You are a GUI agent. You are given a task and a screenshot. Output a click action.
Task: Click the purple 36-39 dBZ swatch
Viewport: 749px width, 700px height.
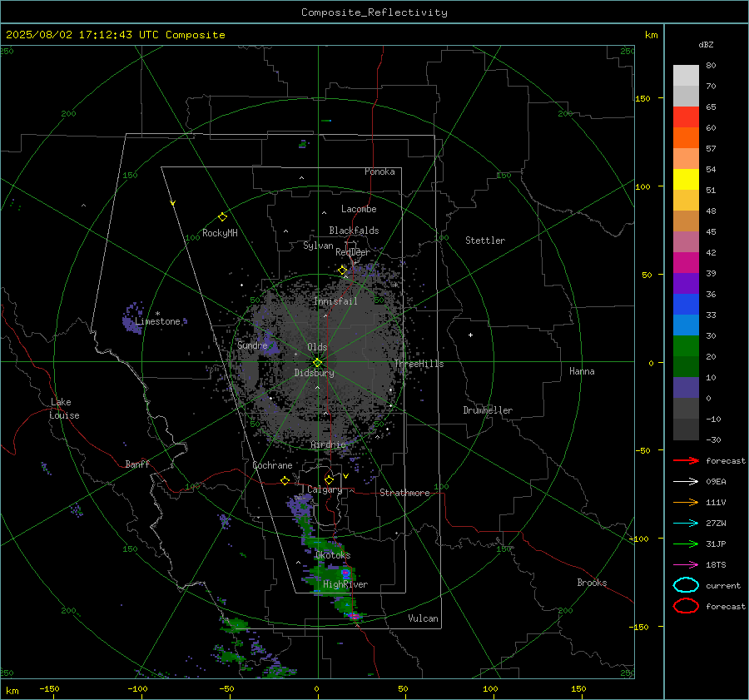click(x=686, y=284)
